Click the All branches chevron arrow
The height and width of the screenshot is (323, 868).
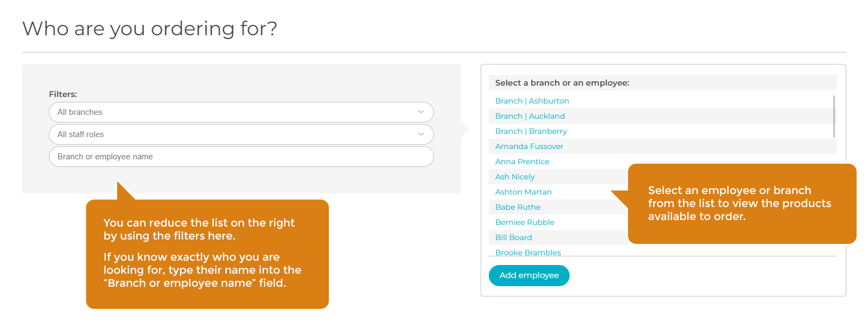[421, 112]
